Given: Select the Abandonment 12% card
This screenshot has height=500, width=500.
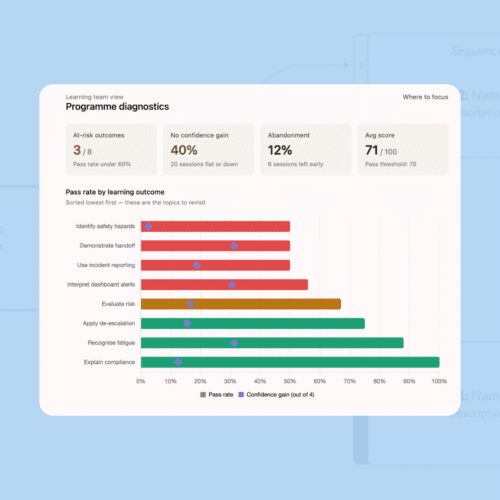Looking at the screenshot, I should [306, 149].
